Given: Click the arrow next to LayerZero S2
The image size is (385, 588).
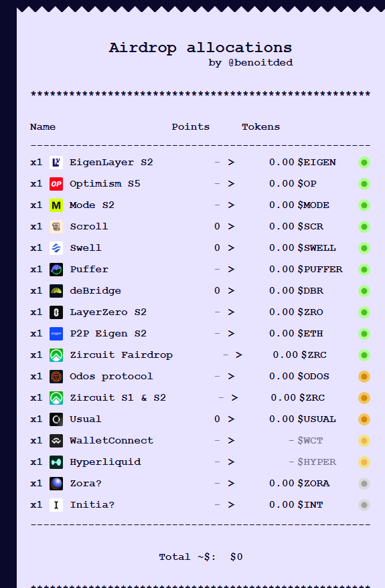Looking at the screenshot, I should [x=231, y=312].
